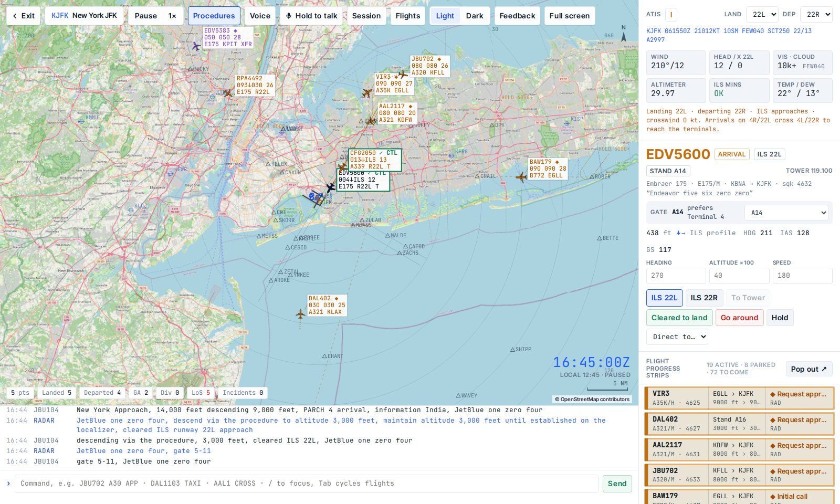The width and height of the screenshot is (840, 504).
Task: Open the KJFK New York JFK airport selector
Action: [85, 16]
